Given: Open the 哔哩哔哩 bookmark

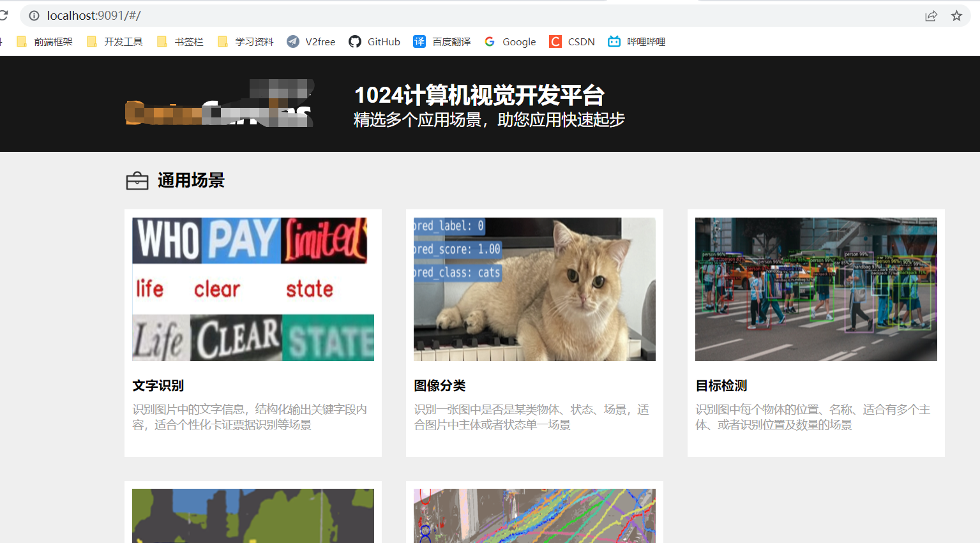Looking at the screenshot, I should pos(637,41).
